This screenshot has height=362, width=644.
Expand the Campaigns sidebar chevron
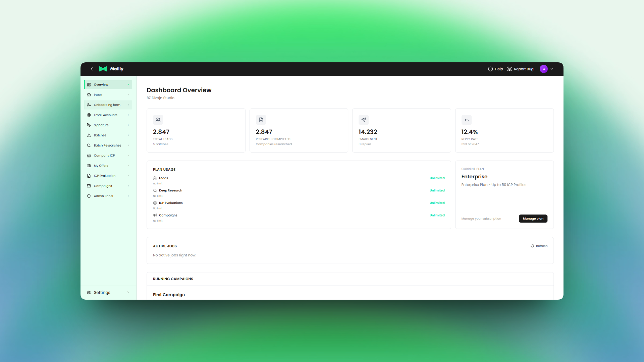point(128,186)
